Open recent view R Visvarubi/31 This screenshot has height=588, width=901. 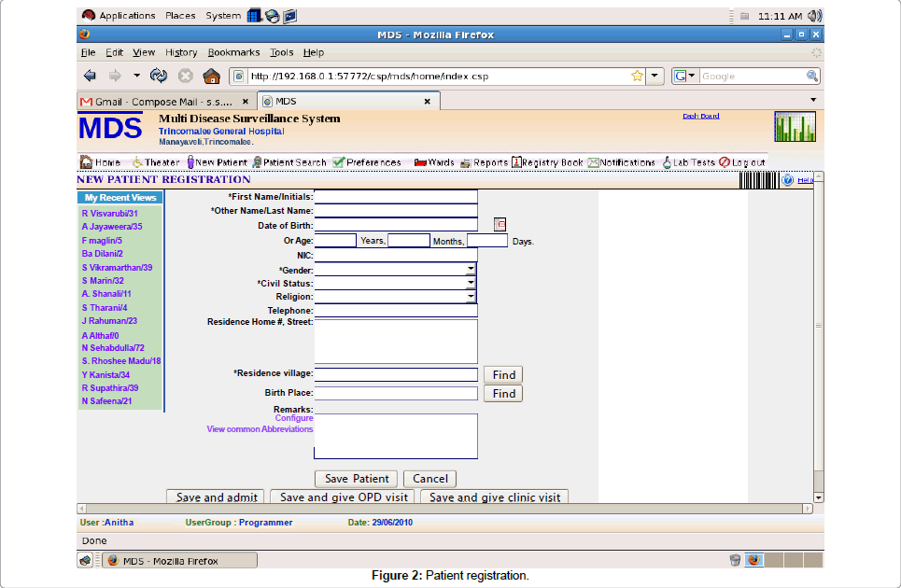[109, 213]
